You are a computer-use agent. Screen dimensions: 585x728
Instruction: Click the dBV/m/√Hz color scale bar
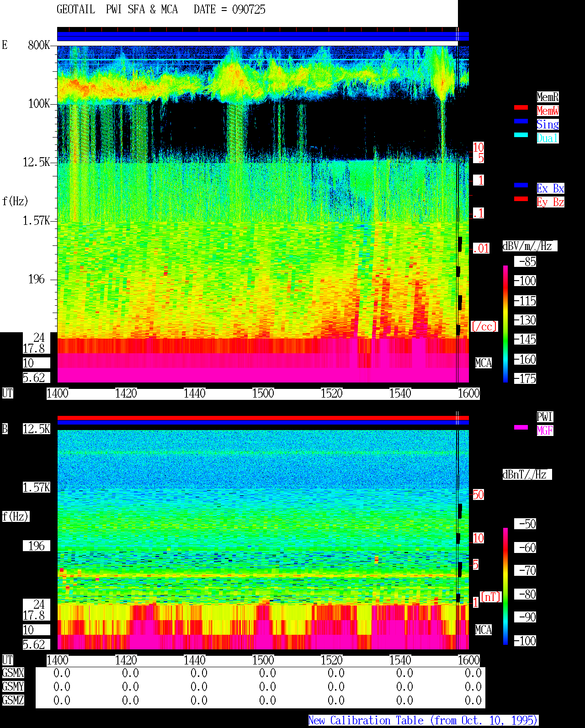tap(505, 324)
